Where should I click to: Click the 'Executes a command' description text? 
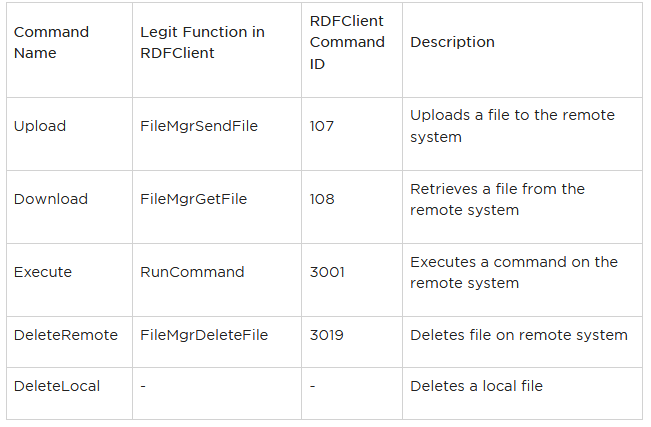point(514,272)
